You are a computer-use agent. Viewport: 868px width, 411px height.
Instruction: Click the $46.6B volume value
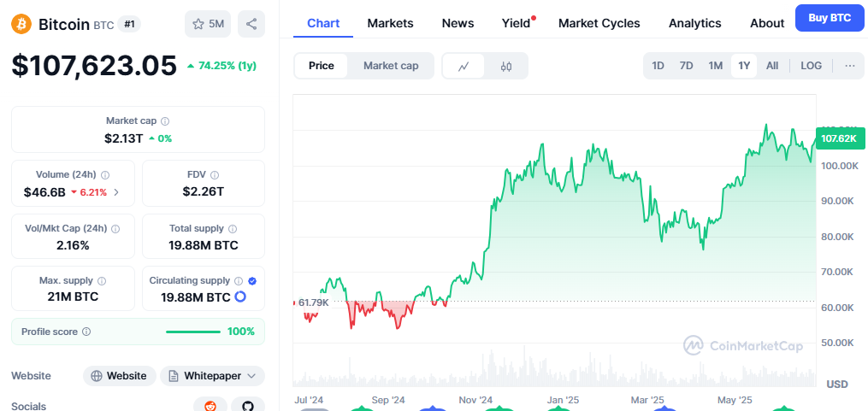(44, 192)
